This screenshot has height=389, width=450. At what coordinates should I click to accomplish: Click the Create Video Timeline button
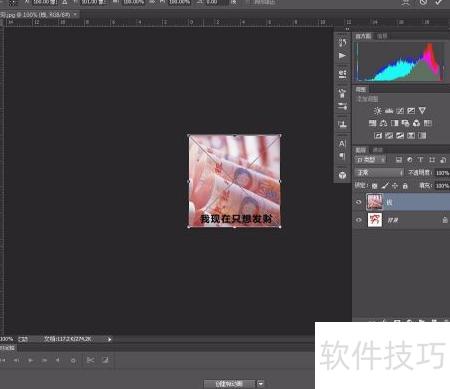pos(230,384)
